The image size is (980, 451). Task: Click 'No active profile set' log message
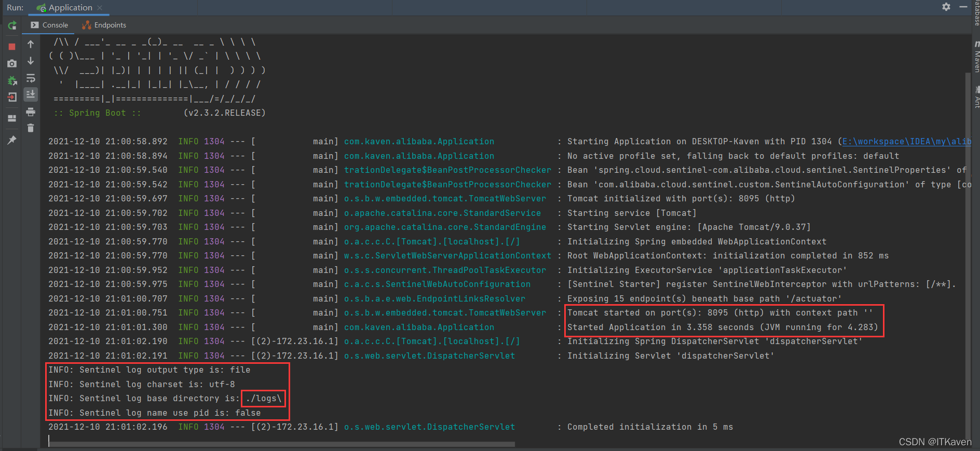coord(733,156)
